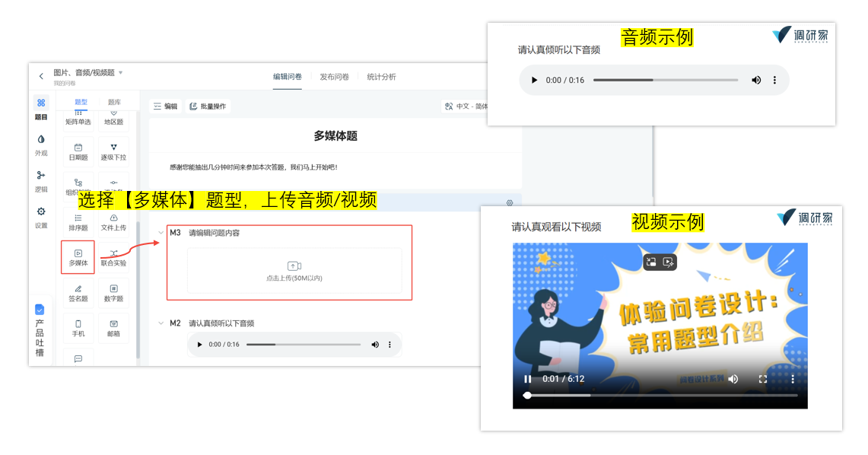Image resolution: width=868 pixels, height=455 pixels.
Task: Add a 邮箱 question type
Action: [x=113, y=328]
